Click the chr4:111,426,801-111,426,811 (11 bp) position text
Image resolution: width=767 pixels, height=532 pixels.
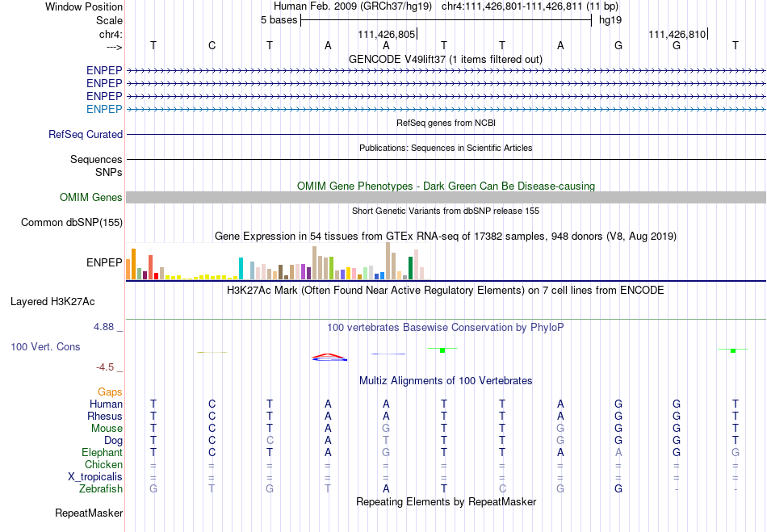[x=530, y=6]
